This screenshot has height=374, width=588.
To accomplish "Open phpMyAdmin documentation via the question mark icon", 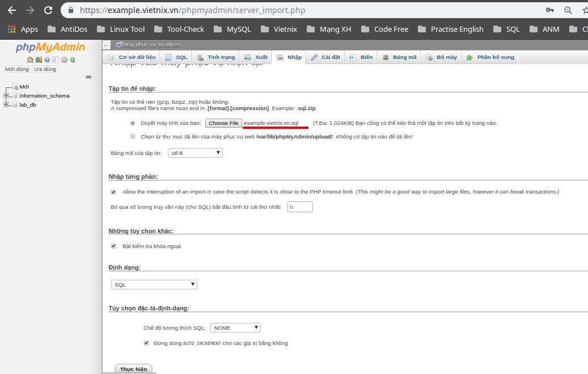I will coord(47,60).
